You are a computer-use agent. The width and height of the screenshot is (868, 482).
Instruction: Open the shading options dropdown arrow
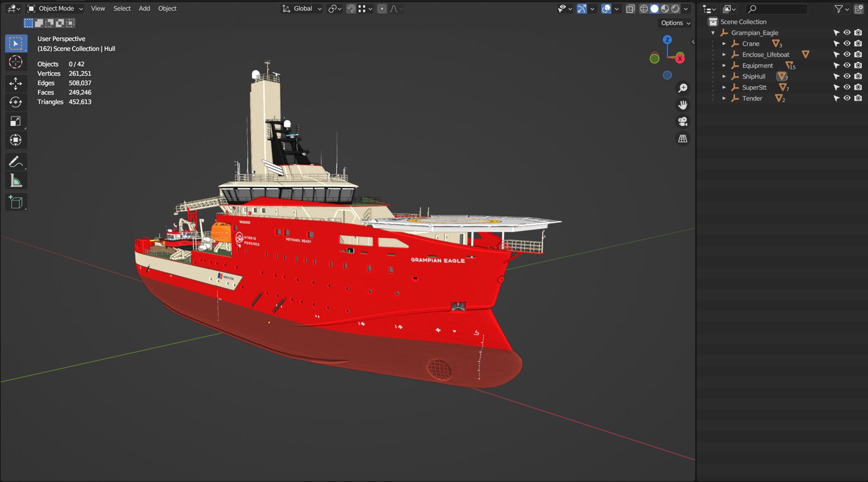tap(686, 9)
